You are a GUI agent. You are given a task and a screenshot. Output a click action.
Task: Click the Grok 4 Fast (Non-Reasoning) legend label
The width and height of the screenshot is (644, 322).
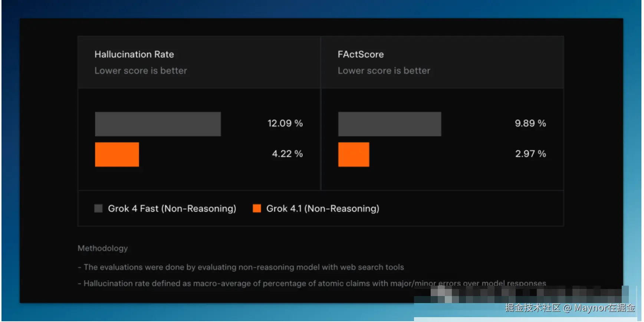172,209
